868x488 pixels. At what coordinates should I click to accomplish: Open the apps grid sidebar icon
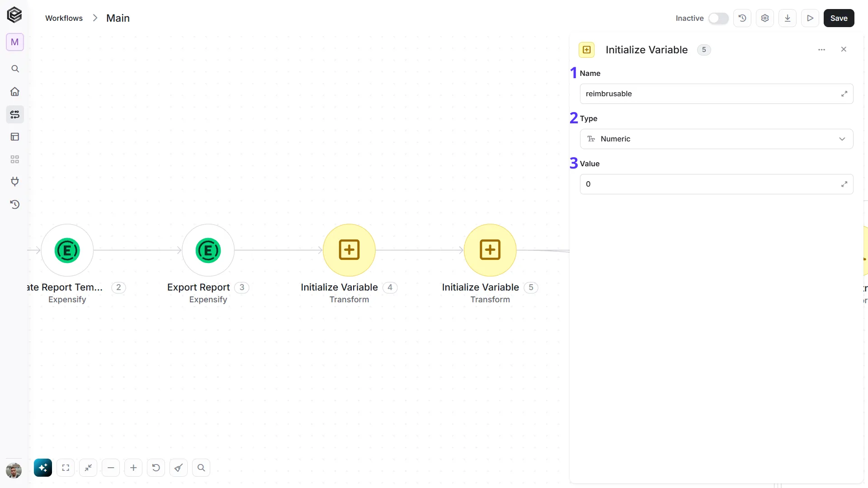(x=15, y=160)
